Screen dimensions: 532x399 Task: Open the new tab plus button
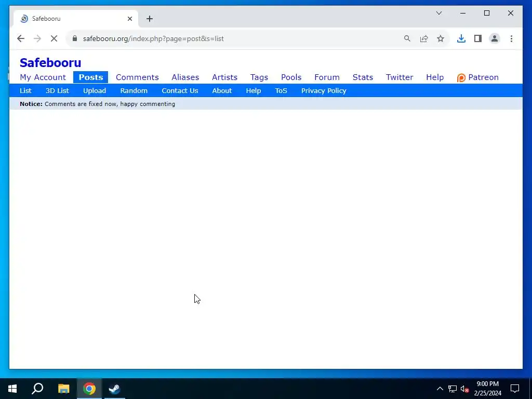150,19
